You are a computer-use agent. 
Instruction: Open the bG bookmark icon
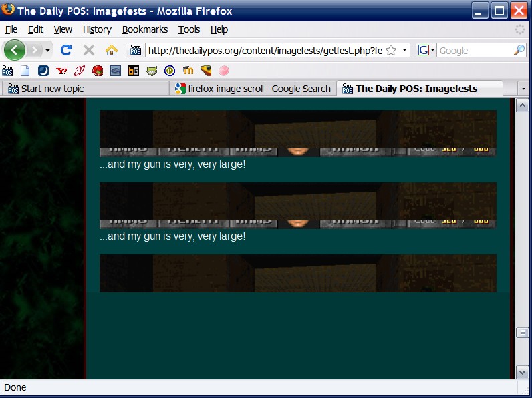tap(134, 71)
